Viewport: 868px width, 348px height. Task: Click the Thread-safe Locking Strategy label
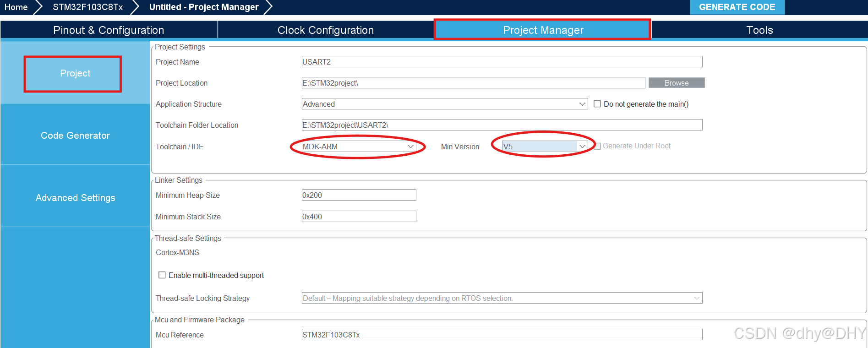(203, 298)
